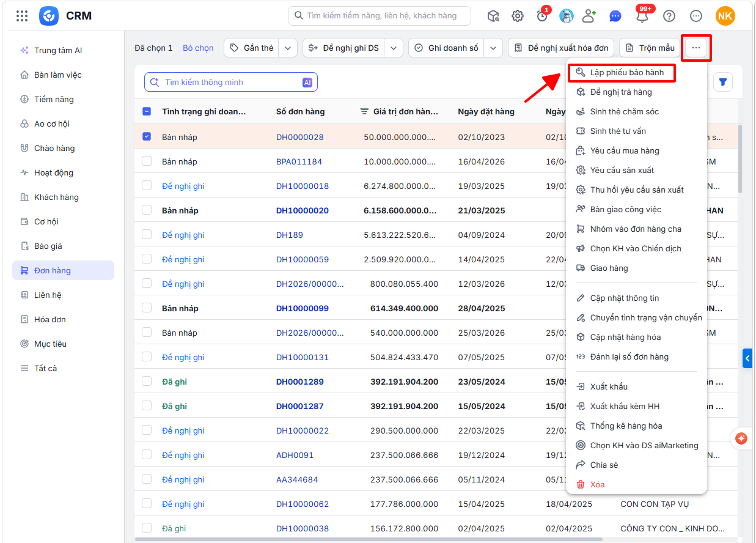
Task: Select Lập phiếu bảo hành menu item
Action: 636,73
